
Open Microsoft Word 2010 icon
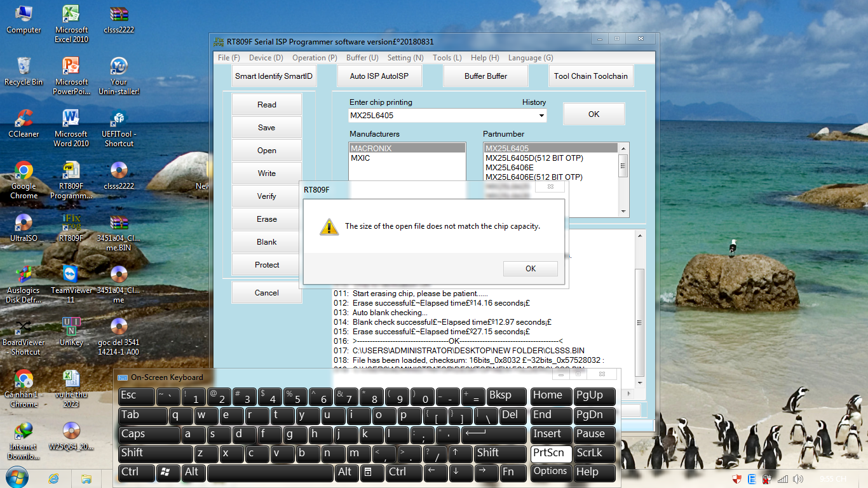(x=71, y=128)
